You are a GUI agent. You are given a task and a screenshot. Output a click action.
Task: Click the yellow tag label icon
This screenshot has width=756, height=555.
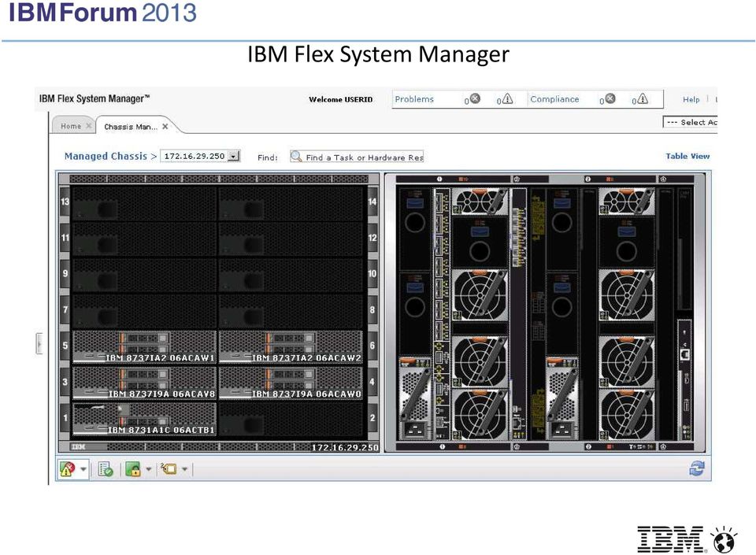[x=169, y=468]
